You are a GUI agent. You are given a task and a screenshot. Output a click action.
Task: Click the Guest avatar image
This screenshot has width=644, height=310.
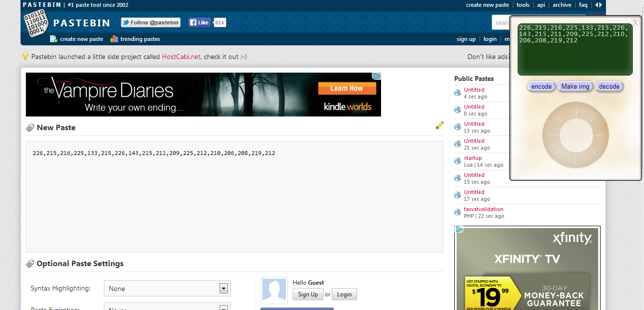coord(275,290)
